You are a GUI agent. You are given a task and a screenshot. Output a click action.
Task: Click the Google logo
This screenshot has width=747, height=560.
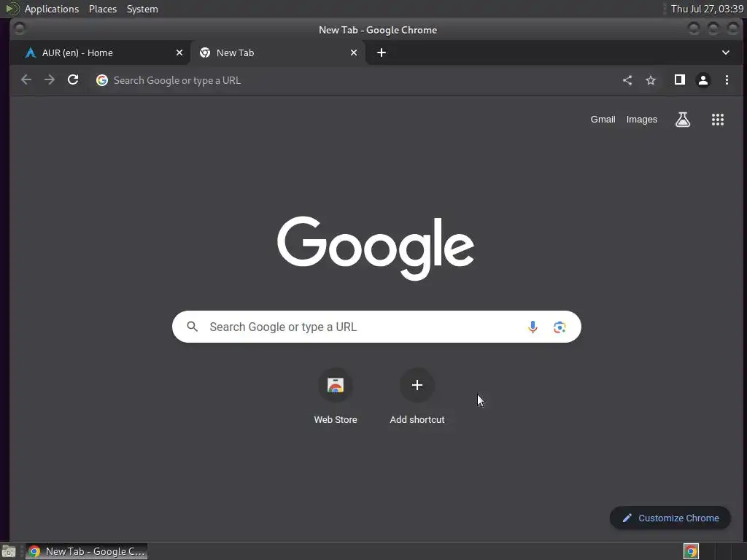[376, 248]
